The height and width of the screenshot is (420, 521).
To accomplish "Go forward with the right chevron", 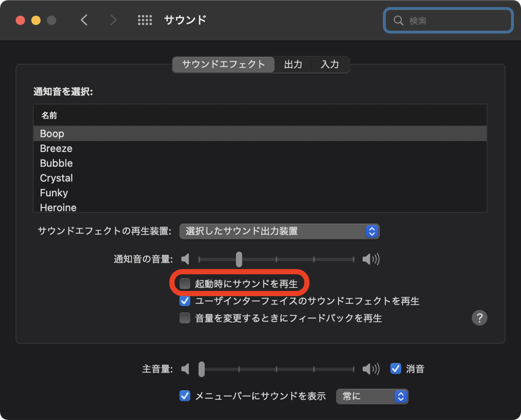I will tap(113, 20).
